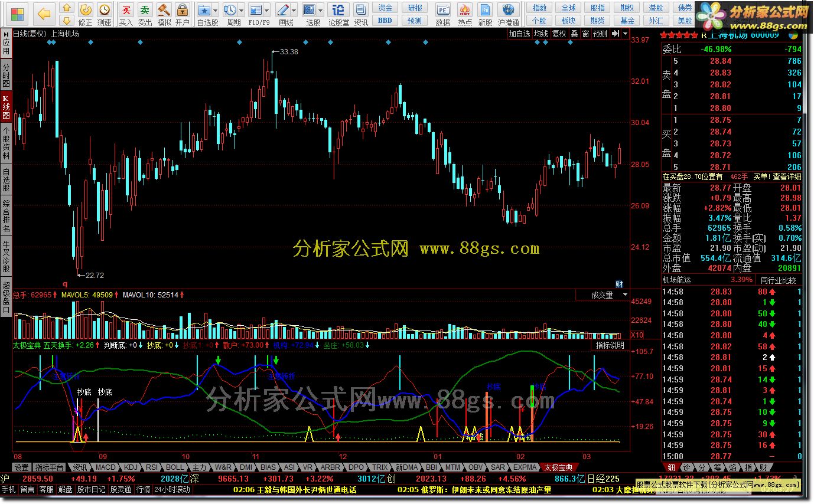Switch to the EXPMA indicator tab
The width and height of the screenshot is (814, 504).
525,467
